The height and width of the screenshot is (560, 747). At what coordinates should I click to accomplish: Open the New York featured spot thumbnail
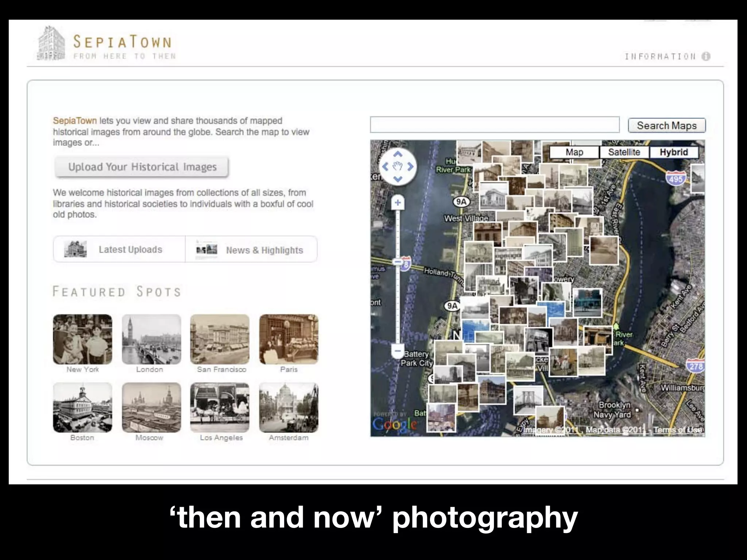[x=82, y=339]
